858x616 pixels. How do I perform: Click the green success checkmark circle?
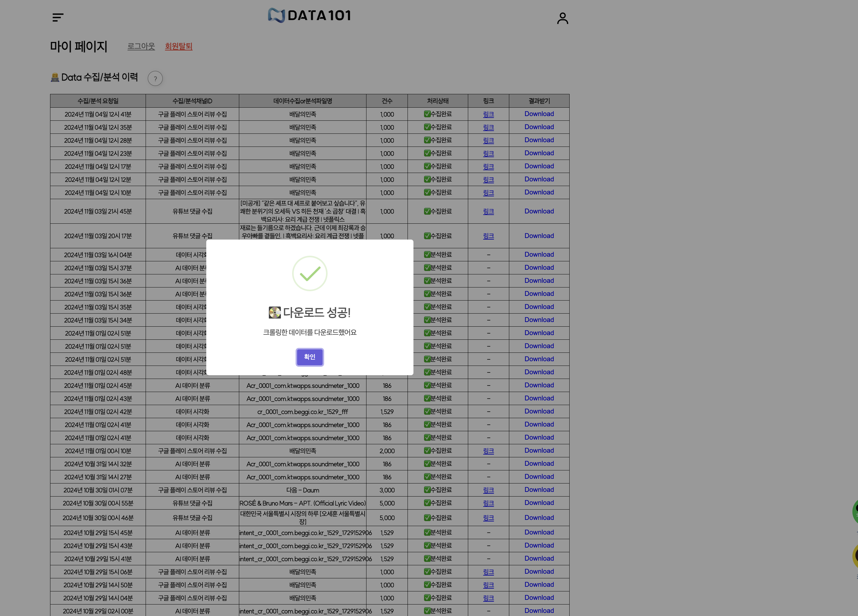[310, 273]
